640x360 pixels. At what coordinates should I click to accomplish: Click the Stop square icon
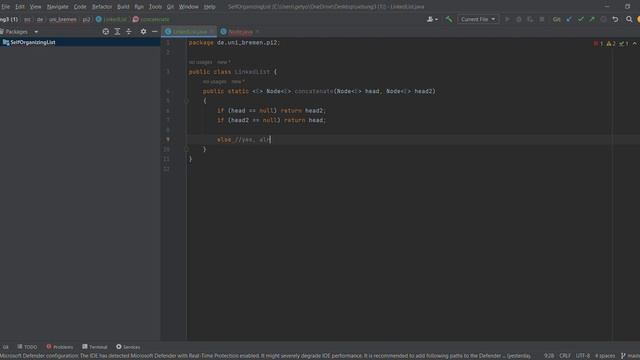(542, 19)
